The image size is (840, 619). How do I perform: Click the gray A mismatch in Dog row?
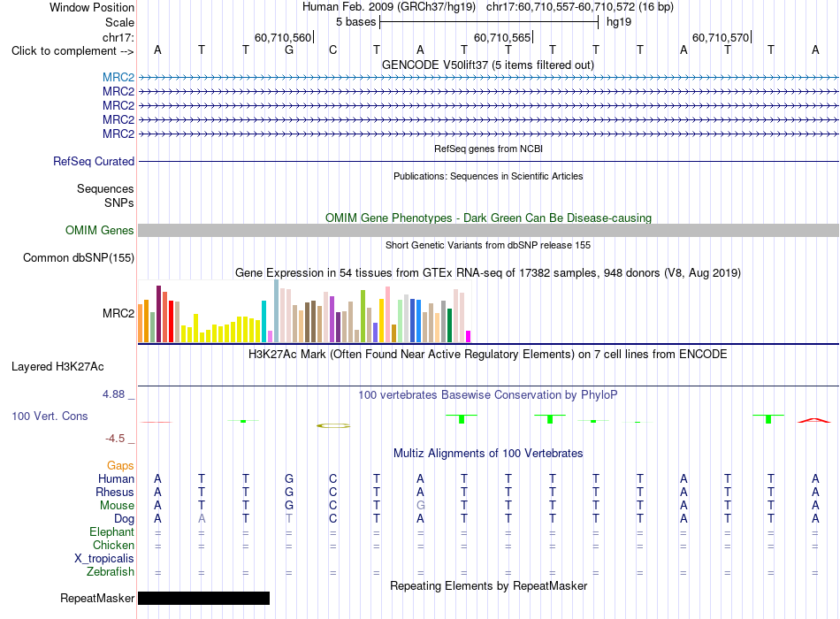(x=202, y=519)
